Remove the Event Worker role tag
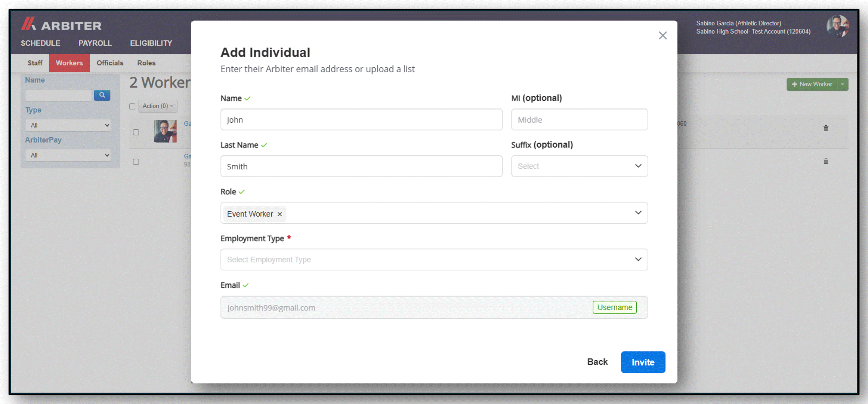Image resolution: width=868 pixels, height=404 pixels. coord(279,214)
